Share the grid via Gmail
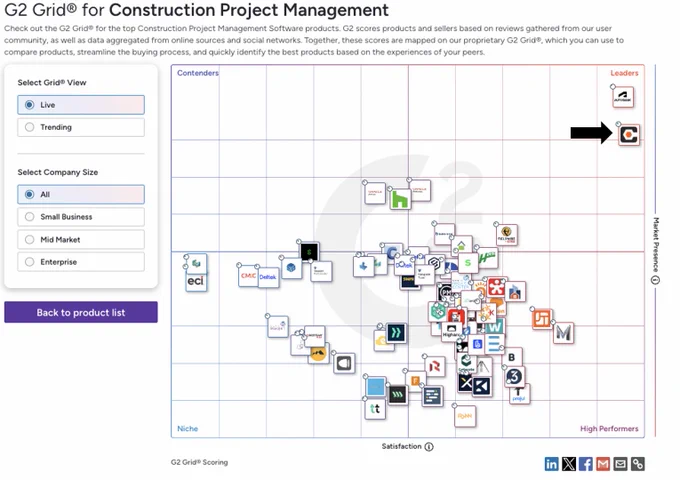The width and height of the screenshot is (680, 480). [603, 464]
